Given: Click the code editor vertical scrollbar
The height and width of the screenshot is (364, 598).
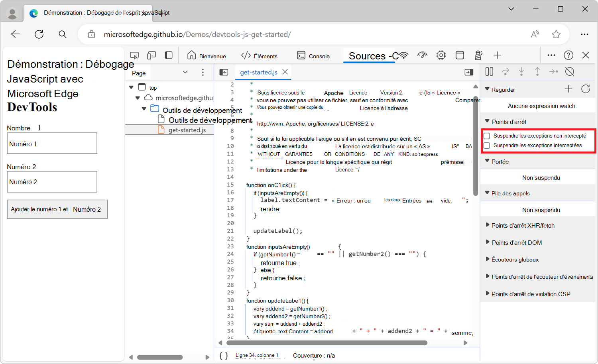Looking at the screenshot, I should [x=476, y=146].
